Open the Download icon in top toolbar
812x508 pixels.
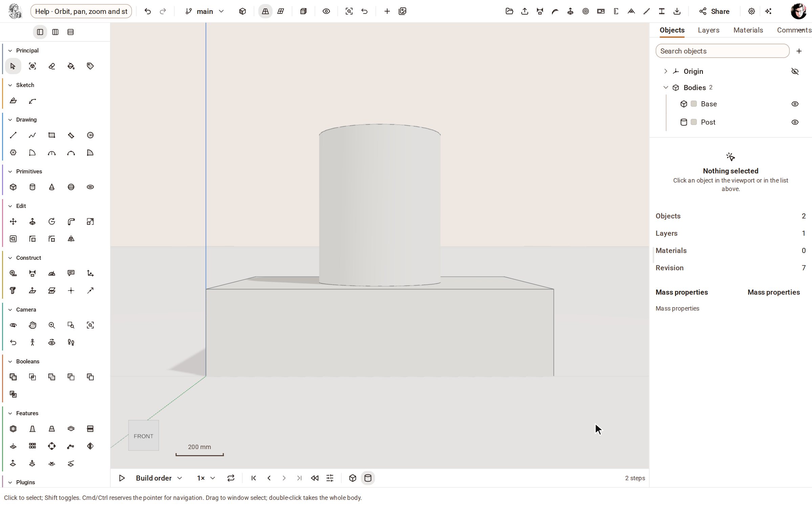pos(677,11)
